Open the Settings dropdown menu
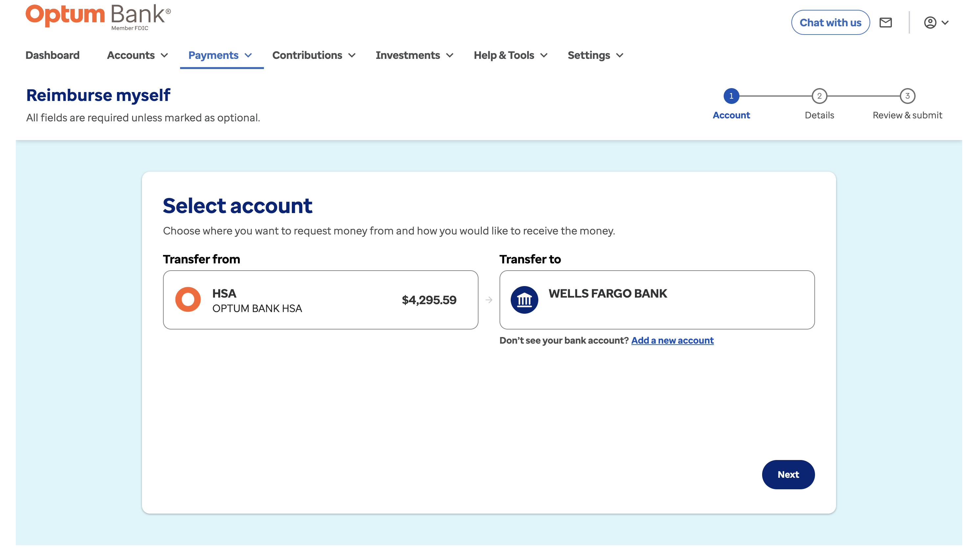Viewport: 980px width, 559px height. pyautogui.click(x=595, y=55)
